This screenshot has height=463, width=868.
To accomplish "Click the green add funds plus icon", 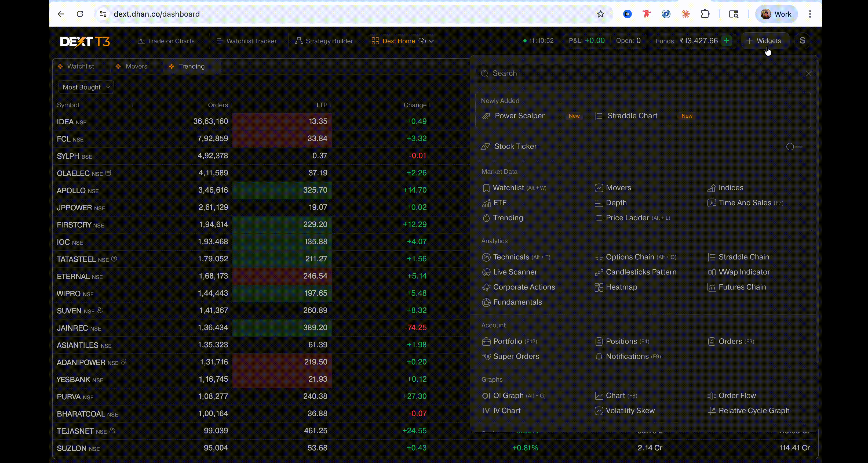I will (727, 41).
